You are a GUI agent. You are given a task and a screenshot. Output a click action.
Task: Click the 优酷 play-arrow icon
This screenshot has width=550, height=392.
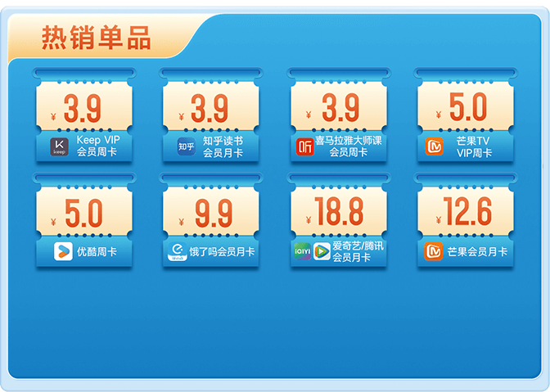point(63,251)
